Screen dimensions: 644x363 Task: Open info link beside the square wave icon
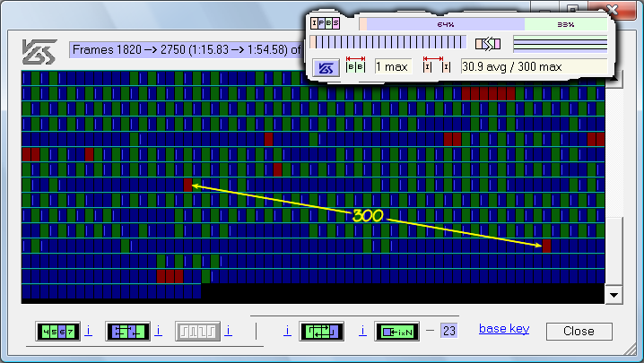(x=229, y=331)
